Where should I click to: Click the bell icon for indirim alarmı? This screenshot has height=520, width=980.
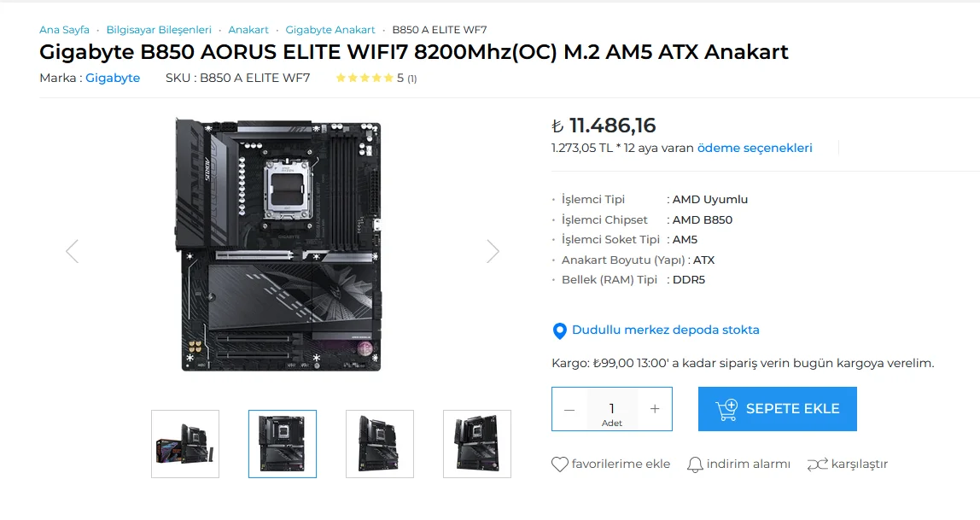(x=694, y=464)
